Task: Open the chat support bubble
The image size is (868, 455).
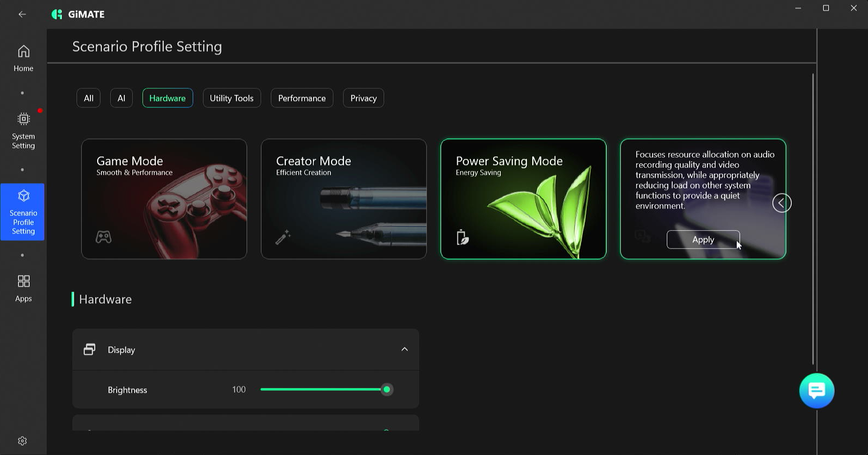Action: (x=816, y=390)
